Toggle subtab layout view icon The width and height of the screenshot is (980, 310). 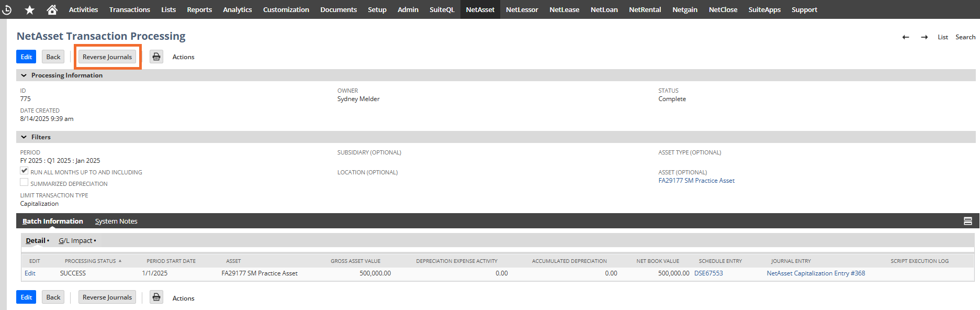[968, 221]
